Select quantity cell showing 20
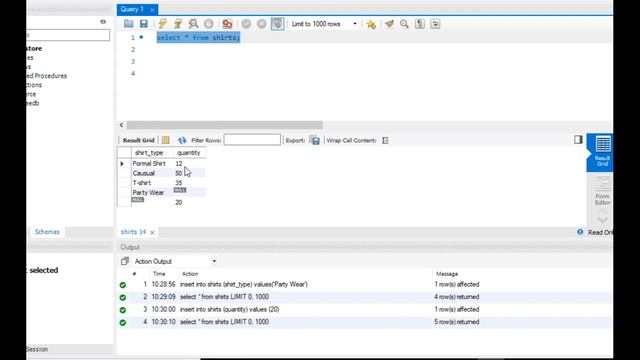Image resolution: width=640 pixels, height=360 pixels. click(189, 202)
